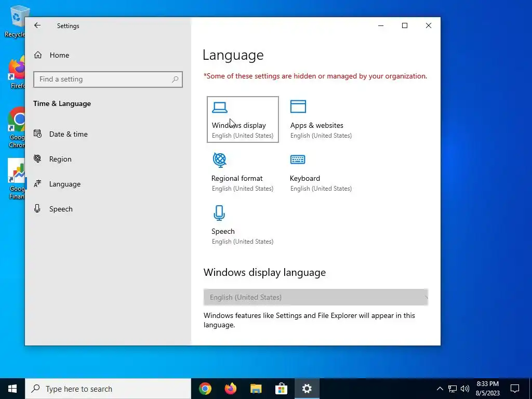Minimize the Settings window
Screen dimensions: 532x399
click(381, 25)
